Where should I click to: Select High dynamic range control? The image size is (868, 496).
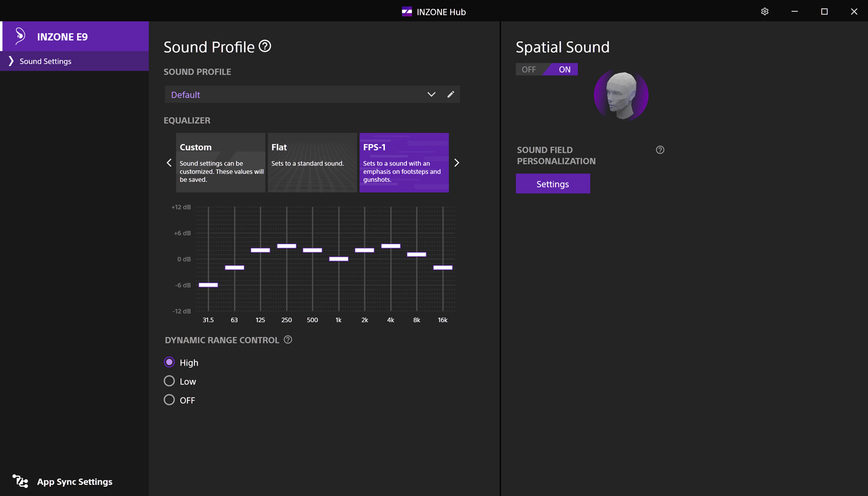pos(170,362)
